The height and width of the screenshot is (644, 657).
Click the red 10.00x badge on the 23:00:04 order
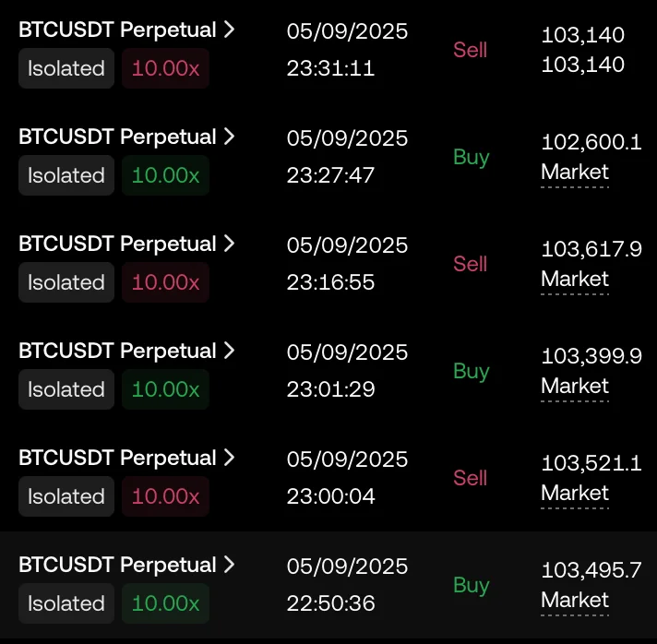coord(165,496)
